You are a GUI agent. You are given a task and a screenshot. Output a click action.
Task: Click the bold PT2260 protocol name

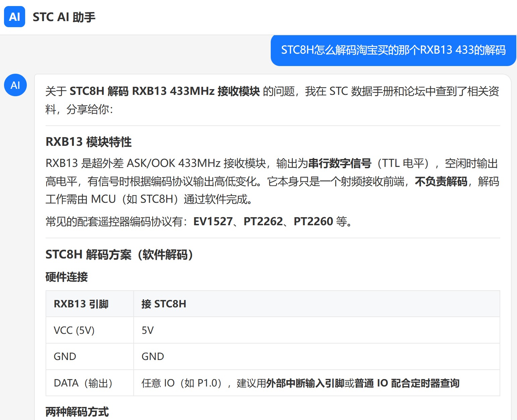(x=313, y=222)
